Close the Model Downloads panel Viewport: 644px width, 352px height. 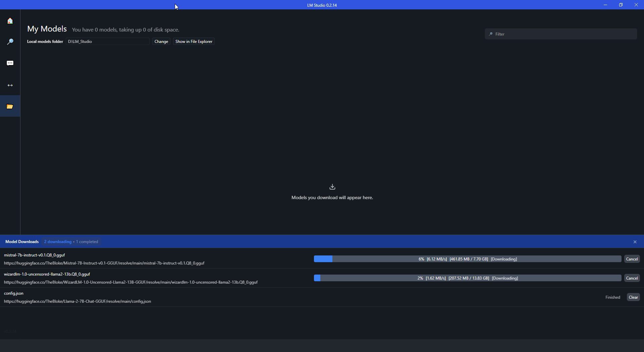pyautogui.click(x=635, y=242)
